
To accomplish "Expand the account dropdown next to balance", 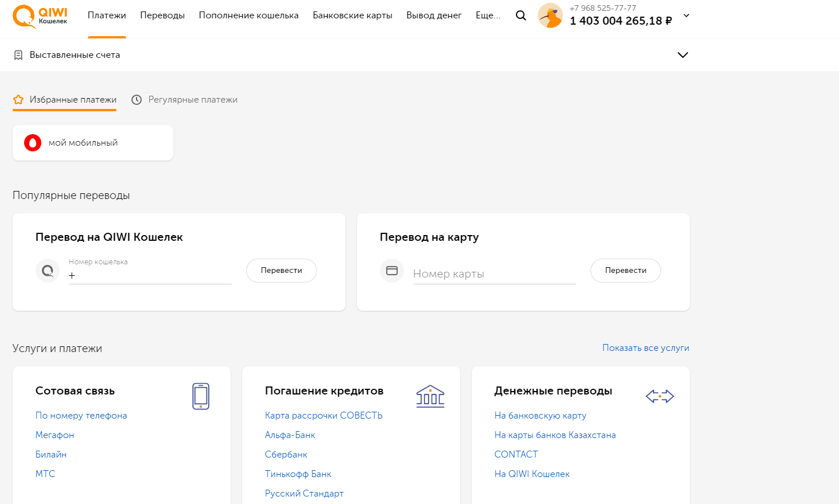I will tap(686, 15).
